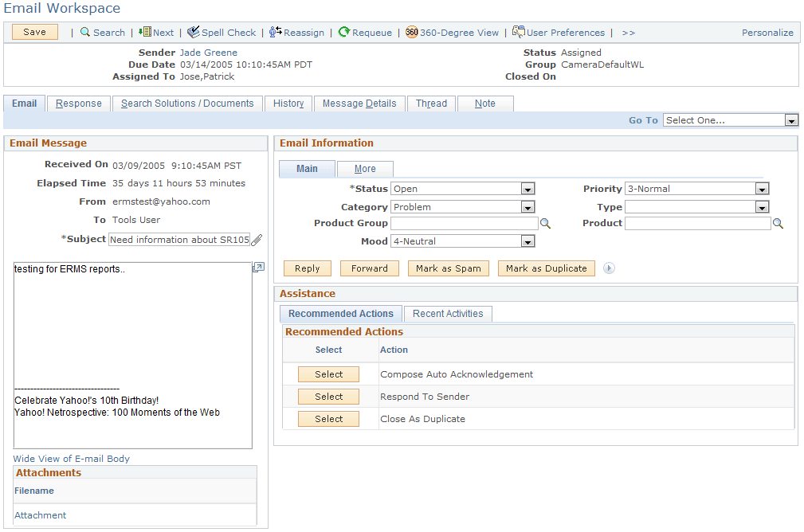Select Close As Duplicate action

[328, 419]
